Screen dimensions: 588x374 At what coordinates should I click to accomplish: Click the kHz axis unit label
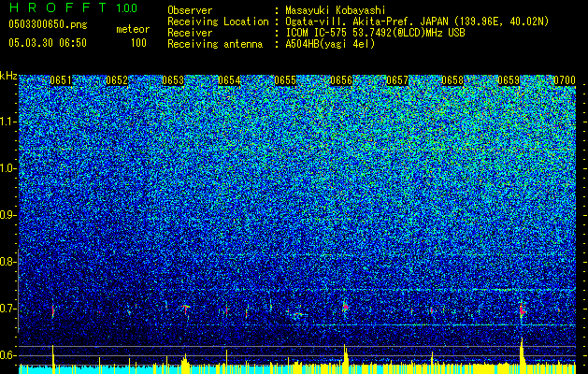pyautogui.click(x=8, y=76)
